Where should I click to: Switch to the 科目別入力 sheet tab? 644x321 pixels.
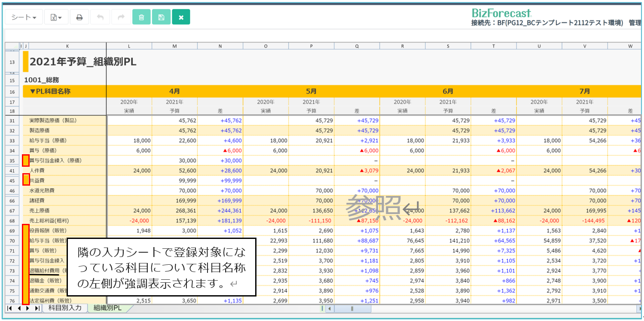point(64,308)
